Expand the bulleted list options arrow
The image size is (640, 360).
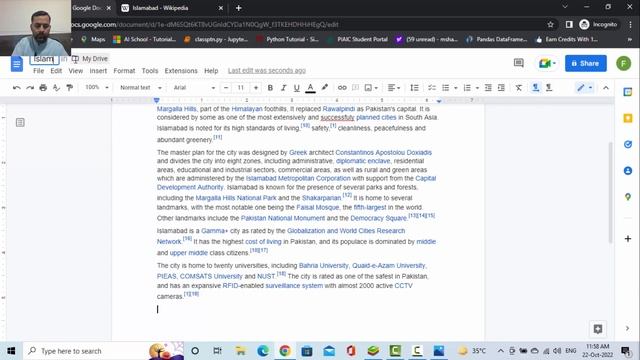tap(456, 88)
